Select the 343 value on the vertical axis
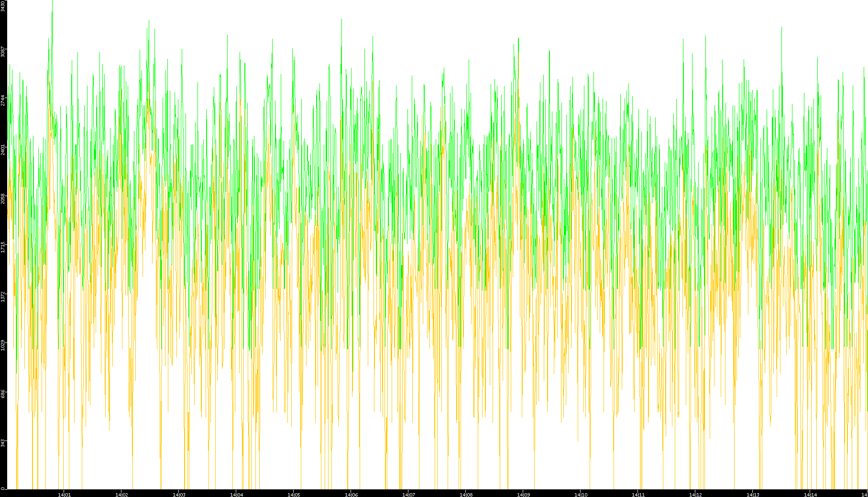868x497 pixels. pyautogui.click(x=3, y=442)
